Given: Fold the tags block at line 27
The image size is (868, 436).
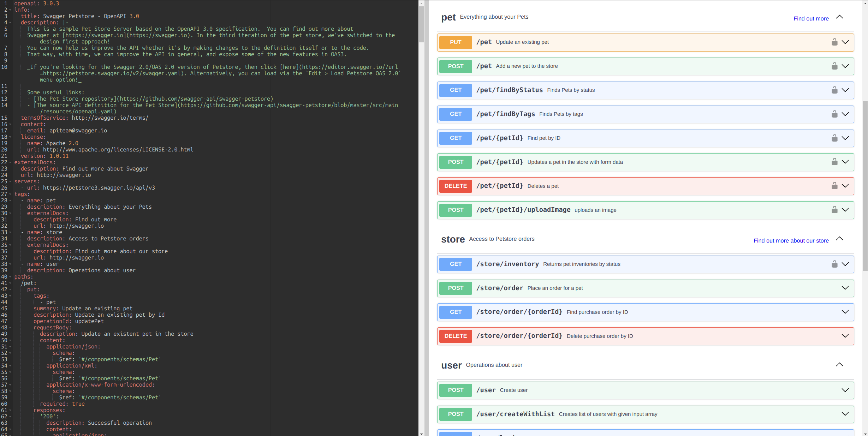Looking at the screenshot, I should (11, 194).
